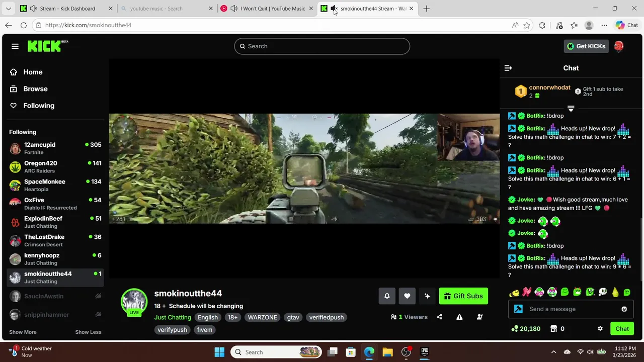Open kennyhoopz channel in Following list
644x362 pixels.
tap(55, 259)
